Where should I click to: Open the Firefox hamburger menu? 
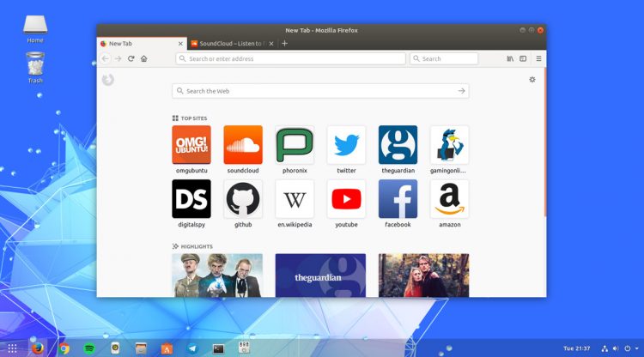tap(538, 58)
